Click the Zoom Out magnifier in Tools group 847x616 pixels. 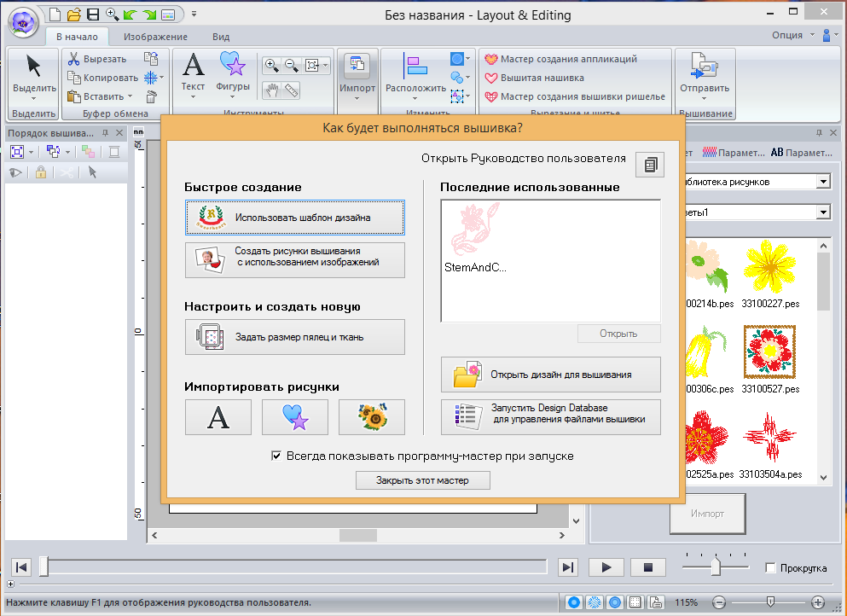coord(292,66)
